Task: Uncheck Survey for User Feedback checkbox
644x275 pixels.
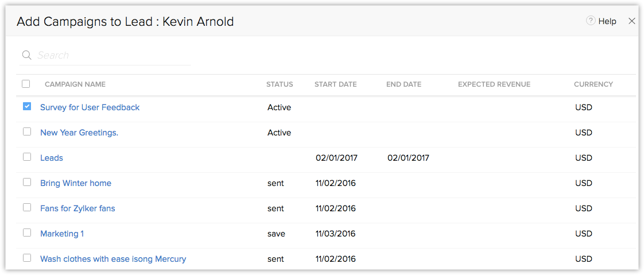Action: coord(27,106)
